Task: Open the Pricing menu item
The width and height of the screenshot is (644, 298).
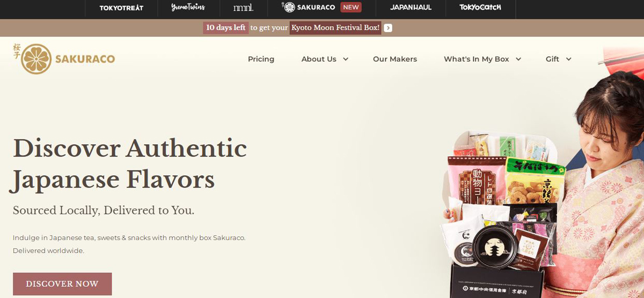Action: (261, 59)
